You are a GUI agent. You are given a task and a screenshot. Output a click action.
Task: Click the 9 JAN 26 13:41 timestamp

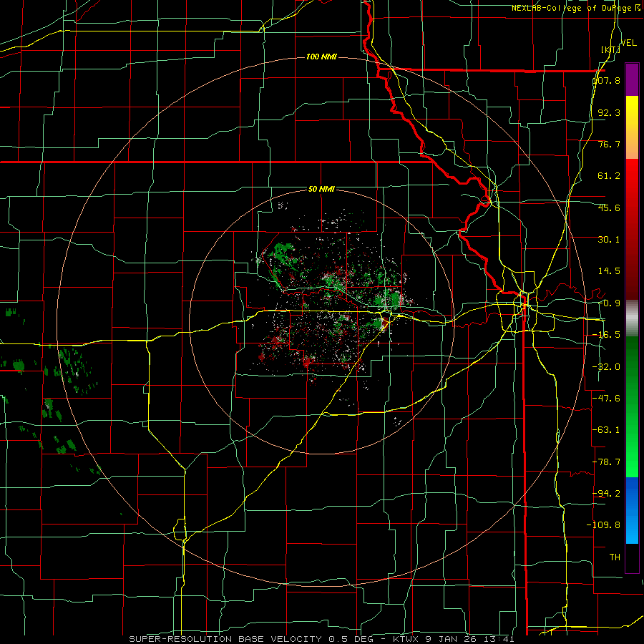[470, 639]
